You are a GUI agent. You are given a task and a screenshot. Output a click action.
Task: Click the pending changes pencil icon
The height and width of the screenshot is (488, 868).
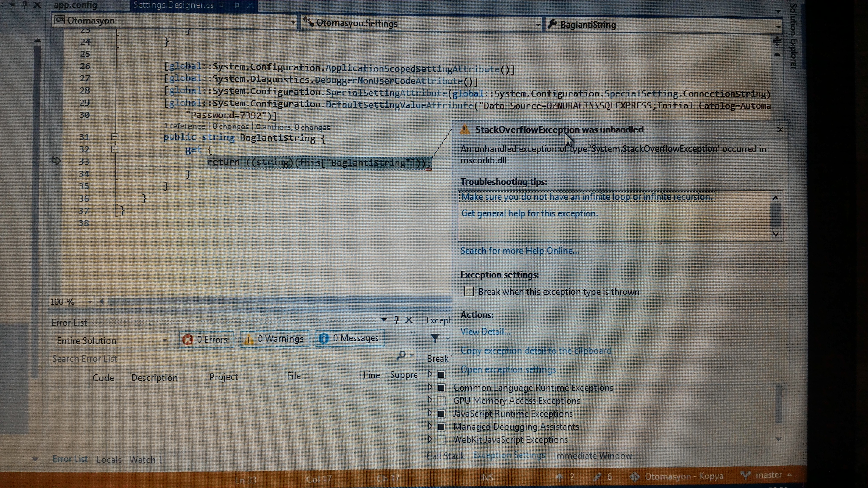coord(597,477)
